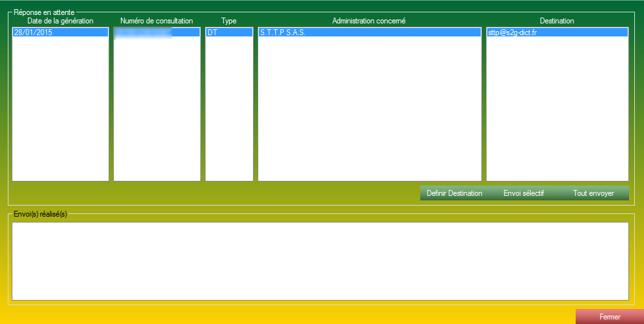The width and height of the screenshot is (644, 324).
Task: Click the Destination column header label
Action: coord(557,21)
